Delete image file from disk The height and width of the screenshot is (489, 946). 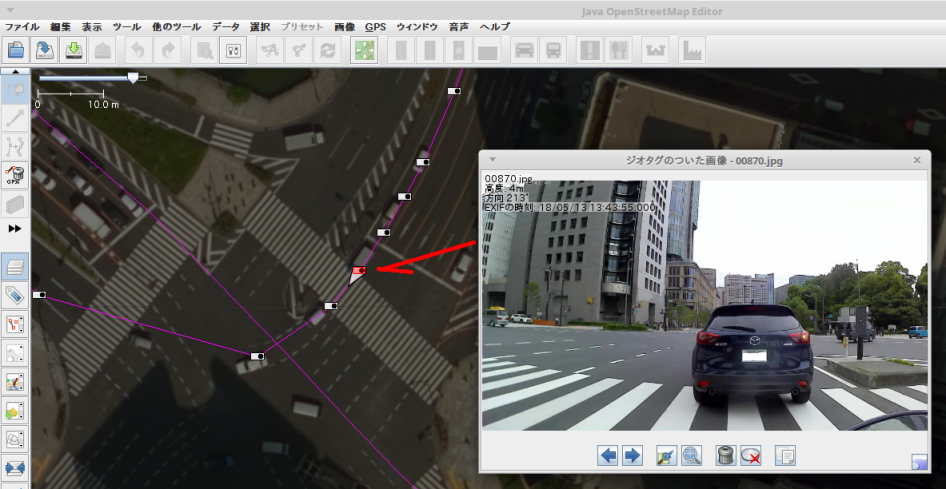click(750, 455)
